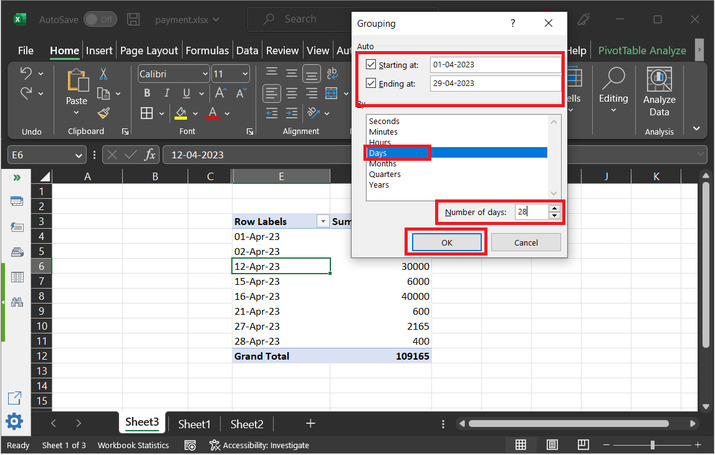
Task: Open the Page Layout ribbon tab
Action: coord(148,51)
